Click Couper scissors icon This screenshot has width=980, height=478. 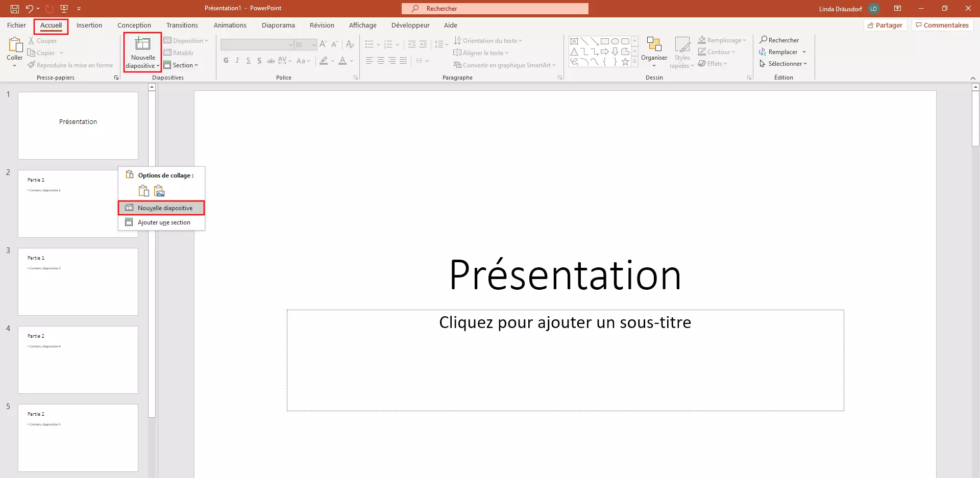[31, 40]
